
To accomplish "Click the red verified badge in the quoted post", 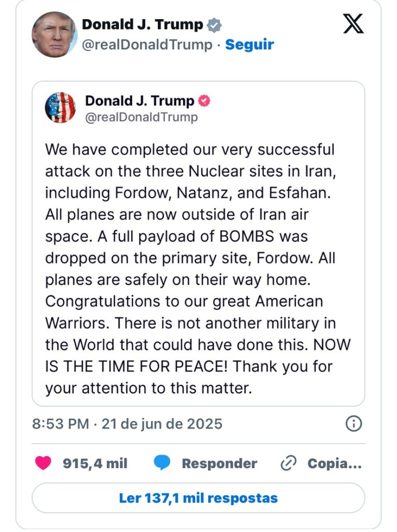I will coord(204,101).
